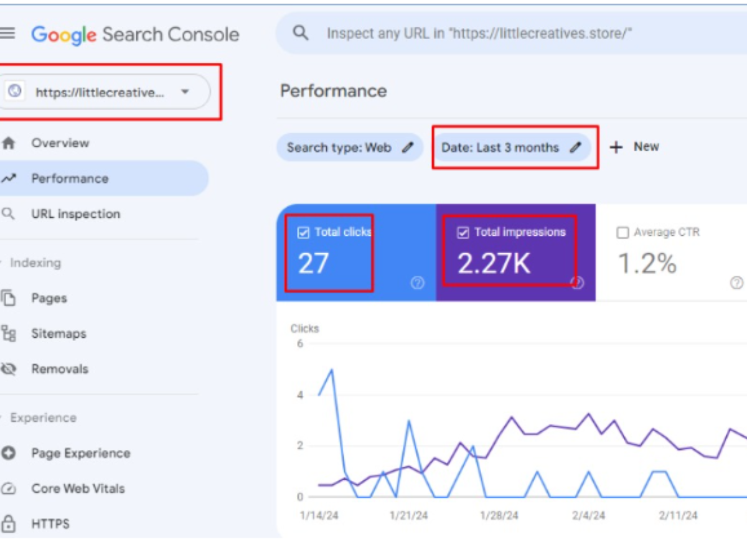Go to Overview in the sidebar
This screenshot has width=747, height=560.
tap(60, 143)
